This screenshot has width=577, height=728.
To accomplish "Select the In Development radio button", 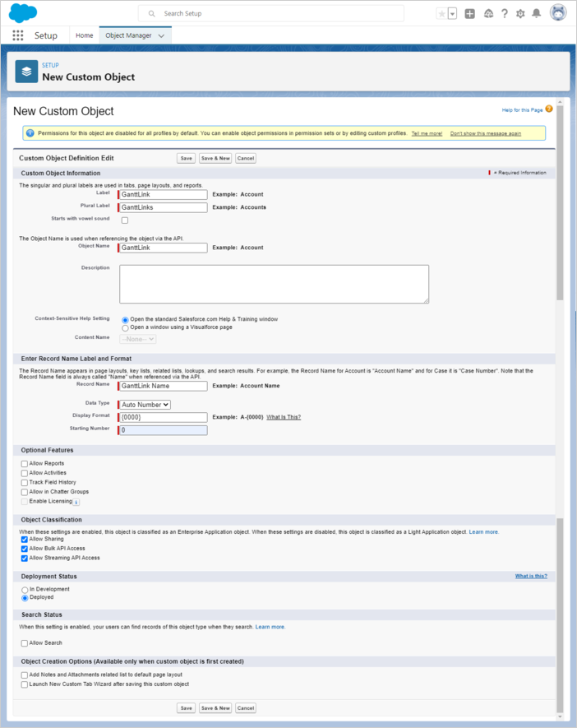I will click(25, 590).
